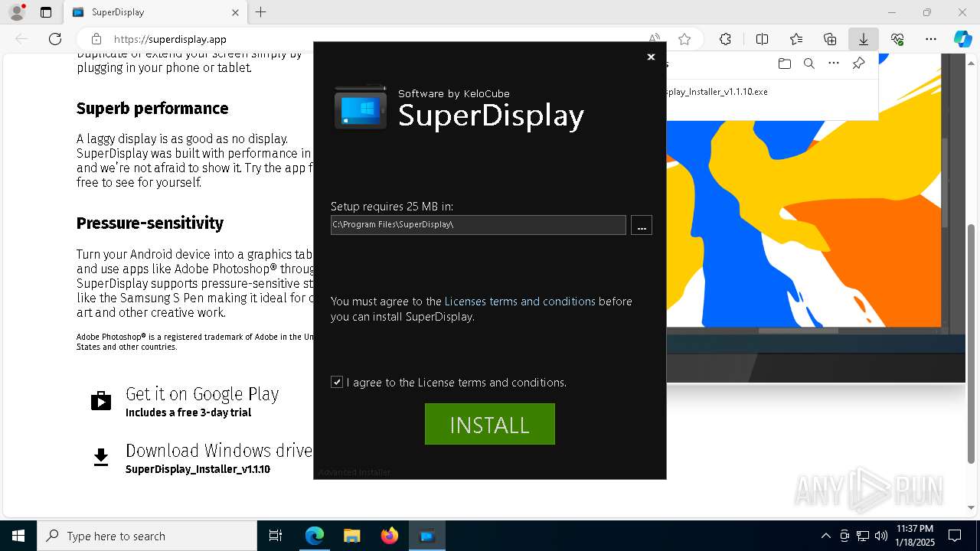980x551 pixels.
Task: Go back in Edge browser
Action: 21,39
